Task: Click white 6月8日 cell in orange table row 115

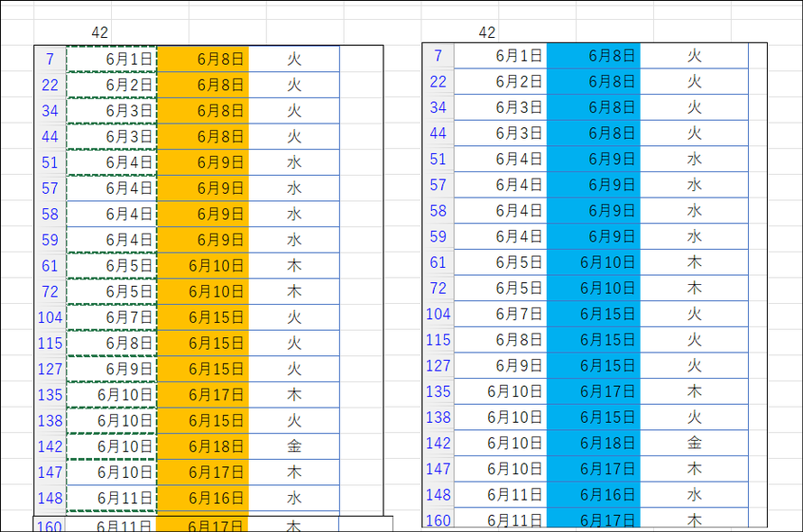Action: [x=112, y=343]
